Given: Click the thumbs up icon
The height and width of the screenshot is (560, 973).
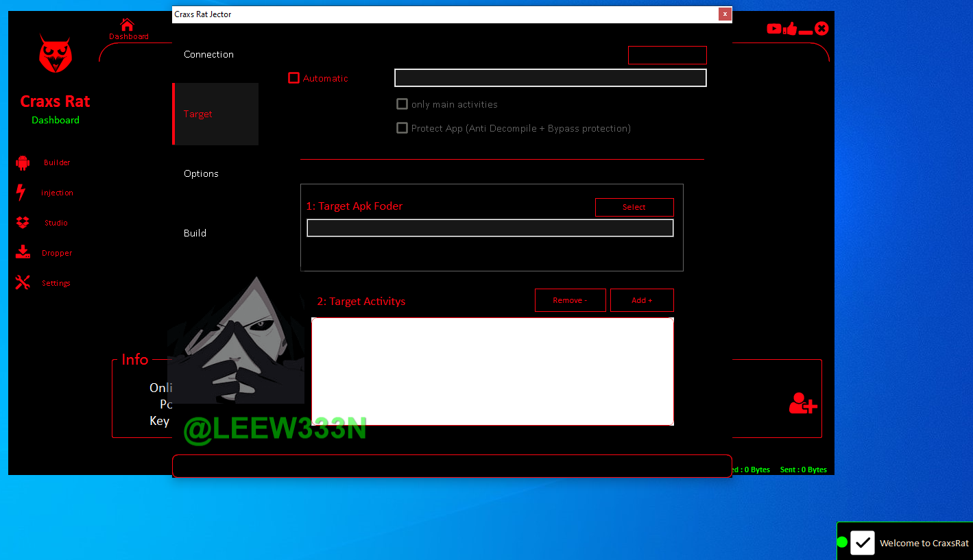Looking at the screenshot, I should coord(790,29).
